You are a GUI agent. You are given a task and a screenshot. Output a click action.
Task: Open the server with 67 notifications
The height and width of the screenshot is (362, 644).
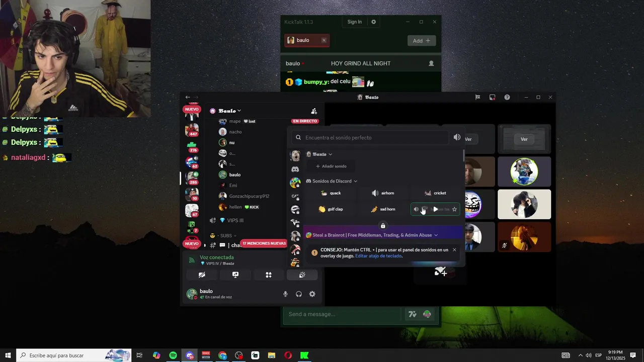coord(192,210)
